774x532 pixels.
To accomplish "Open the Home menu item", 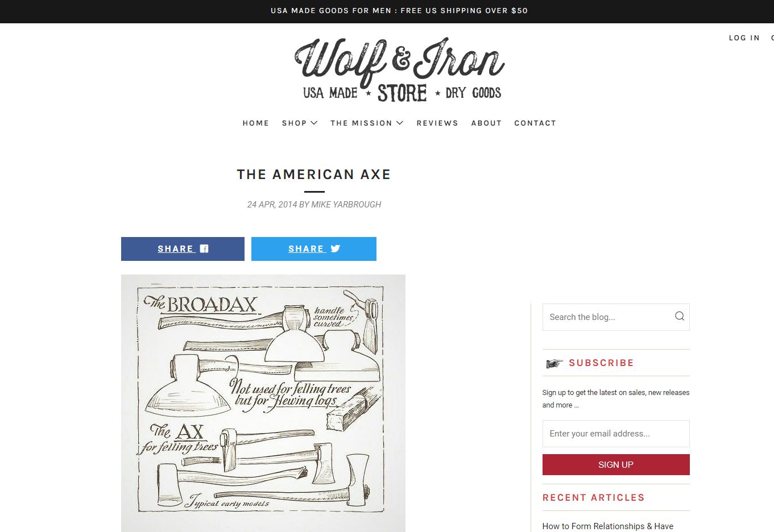I will pyautogui.click(x=256, y=123).
